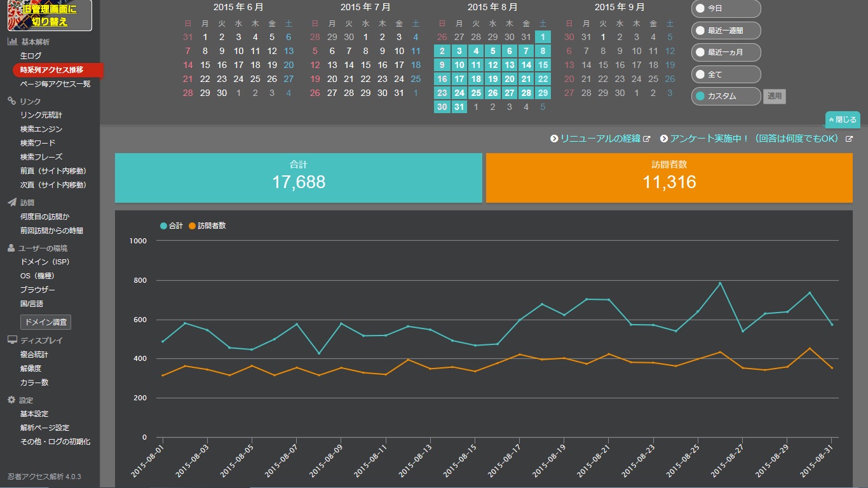
Task: Click the bar chart icon beside 基本解析
Action: pos(12,42)
